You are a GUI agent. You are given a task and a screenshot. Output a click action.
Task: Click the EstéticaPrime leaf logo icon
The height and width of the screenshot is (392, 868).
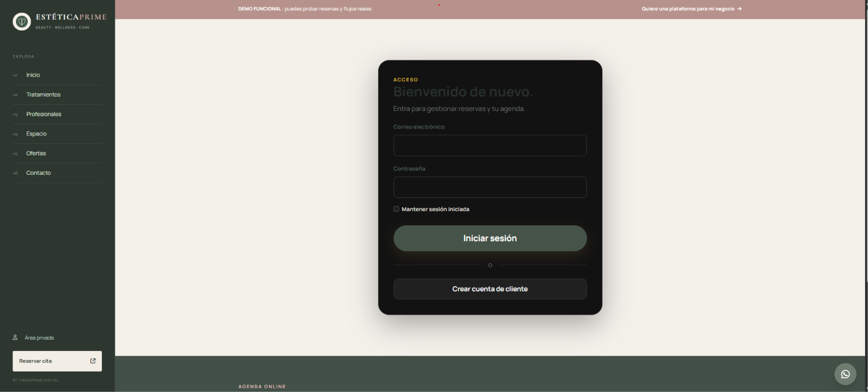click(x=22, y=22)
